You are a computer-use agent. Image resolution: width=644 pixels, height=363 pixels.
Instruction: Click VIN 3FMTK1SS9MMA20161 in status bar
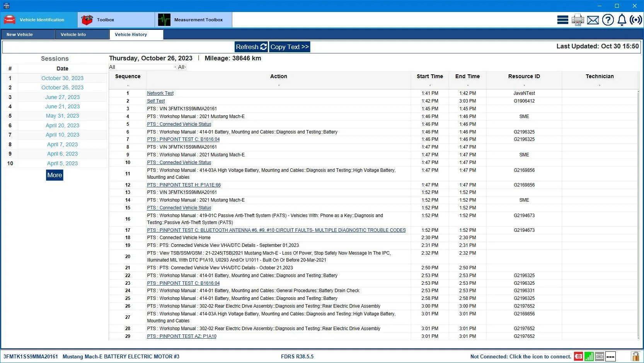click(31, 356)
